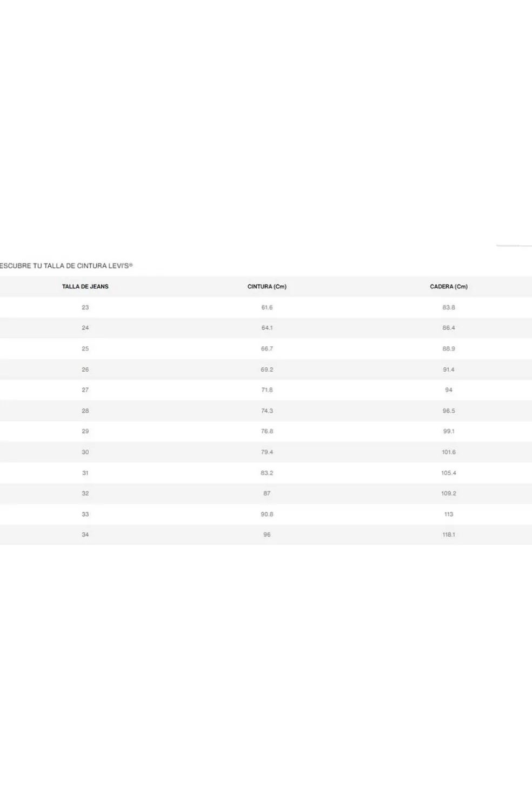Click the 'CADERA (Cm)' column header
This screenshot has width=532, height=799.
[x=449, y=287]
